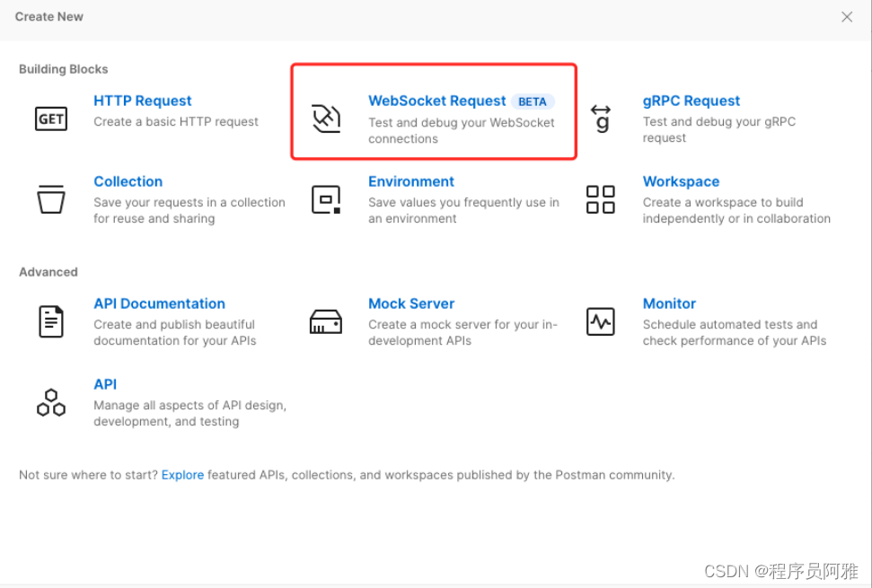Image resolution: width=872 pixels, height=588 pixels.
Task: Choose the gRPC Request title
Action: pos(691,101)
